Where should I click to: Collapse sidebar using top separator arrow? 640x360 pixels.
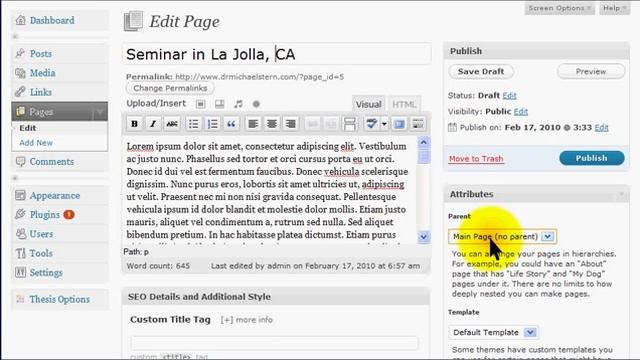15,36
